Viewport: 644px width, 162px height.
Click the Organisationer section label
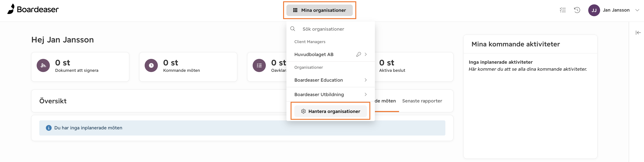[308, 67]
